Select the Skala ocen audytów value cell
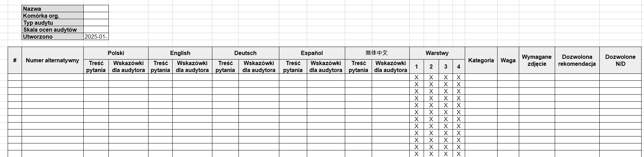This screenshot has height=157, width=644. click(x=96, y=30)
